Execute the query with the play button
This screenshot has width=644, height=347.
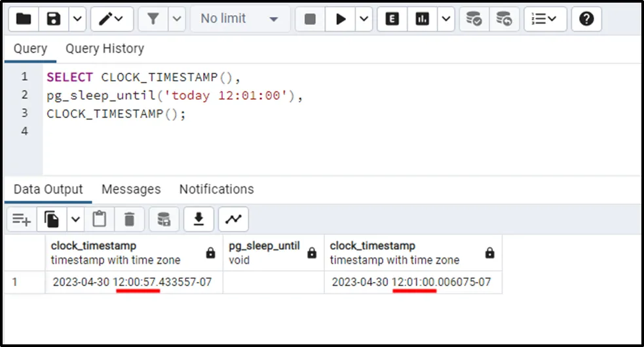[341, 19]
